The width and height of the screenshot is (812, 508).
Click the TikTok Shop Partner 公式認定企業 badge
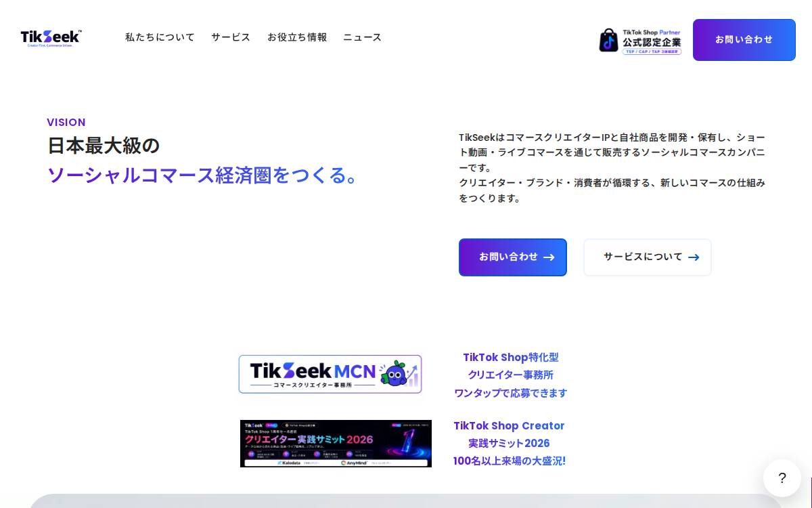tap(640, 41)
